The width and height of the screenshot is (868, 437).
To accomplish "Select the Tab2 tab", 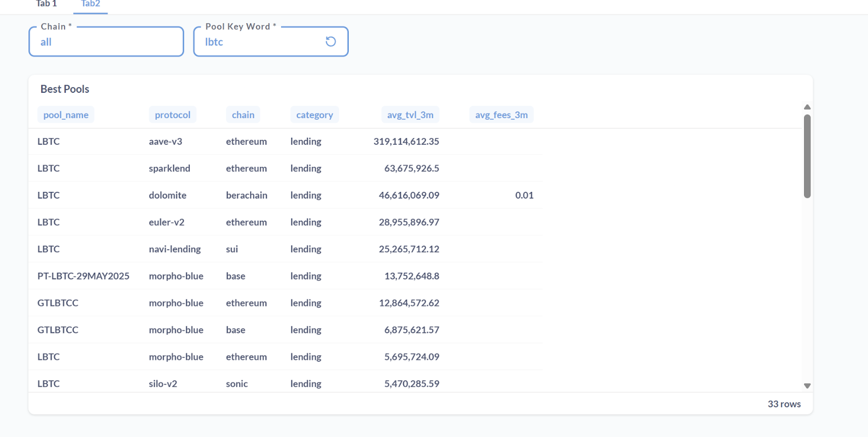I will click(x=91, y=4).
